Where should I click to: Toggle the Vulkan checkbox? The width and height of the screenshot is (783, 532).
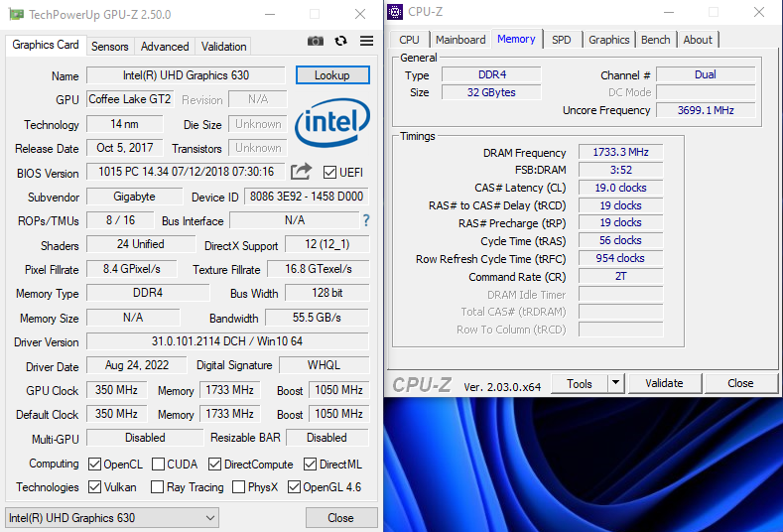pos(94,486)
